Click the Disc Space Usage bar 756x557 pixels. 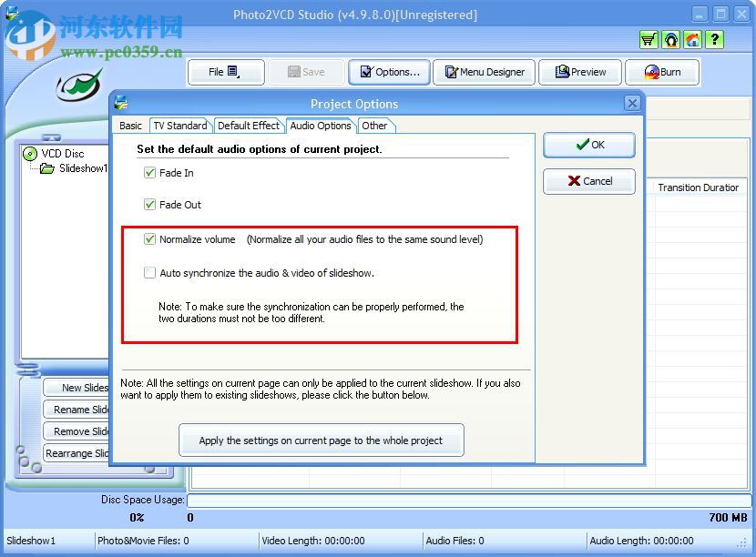469,501
